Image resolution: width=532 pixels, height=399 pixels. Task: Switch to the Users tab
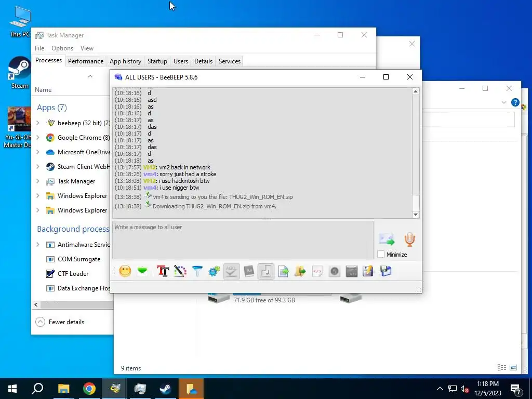(180, 61)
